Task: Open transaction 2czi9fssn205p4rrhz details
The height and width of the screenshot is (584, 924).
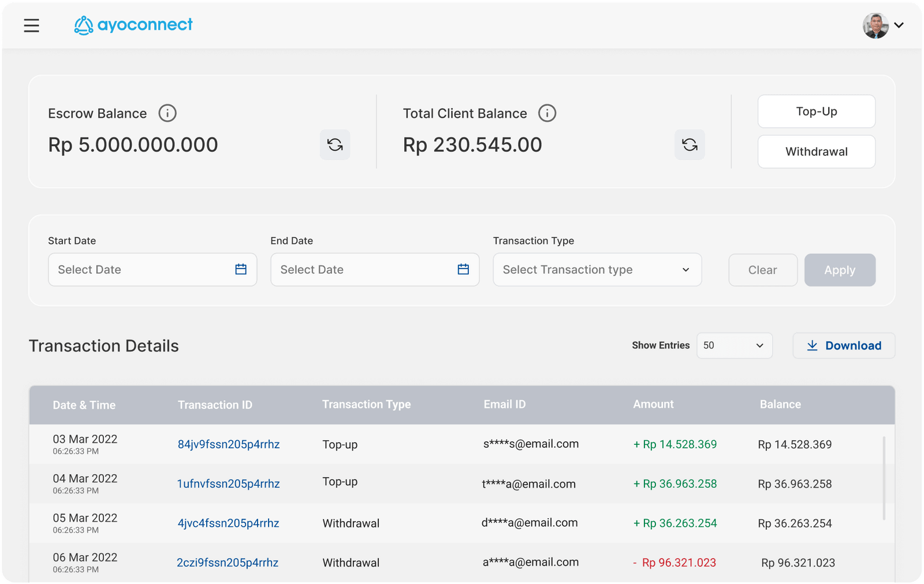Action: 228,562
